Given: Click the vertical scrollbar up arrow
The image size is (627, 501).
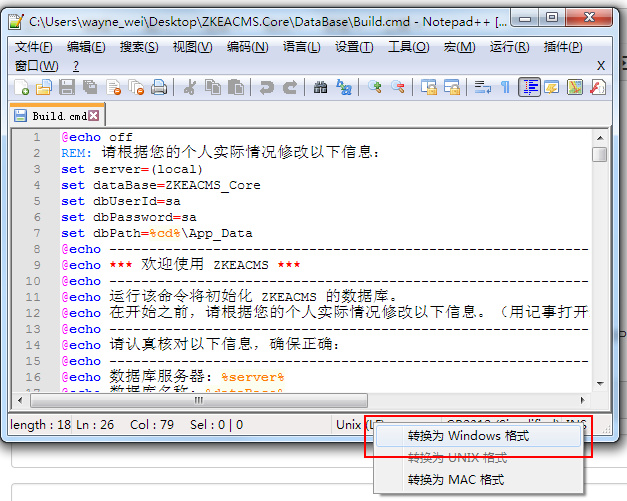Looking at the screenshot, I should tap(600, 138).
